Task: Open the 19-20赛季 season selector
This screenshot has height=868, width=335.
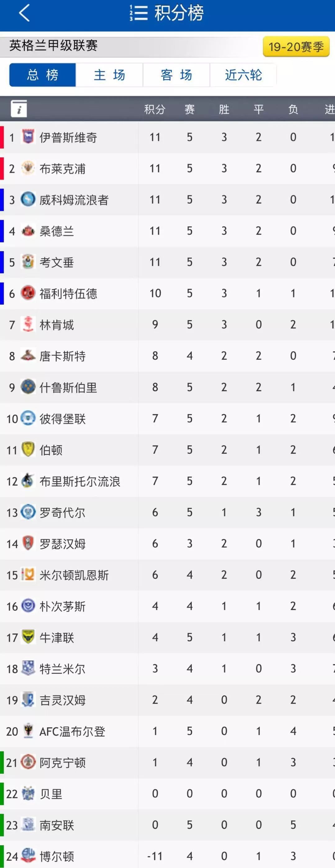Action: (296, 47)
